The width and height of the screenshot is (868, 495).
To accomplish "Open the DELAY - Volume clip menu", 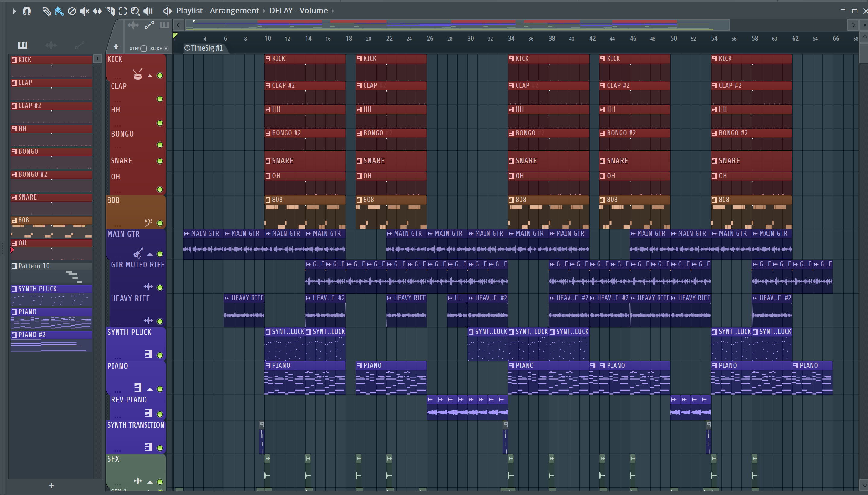I will point(298,11).
